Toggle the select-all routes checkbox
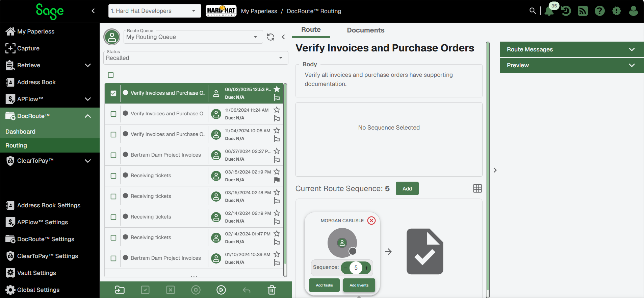Viewport: 644px width, 298px height. pos(111,75)
